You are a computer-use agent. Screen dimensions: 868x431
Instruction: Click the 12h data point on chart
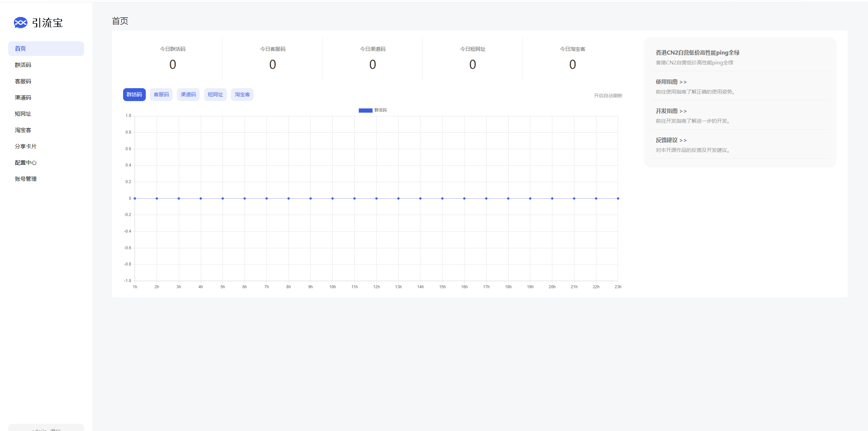[376, 198]
